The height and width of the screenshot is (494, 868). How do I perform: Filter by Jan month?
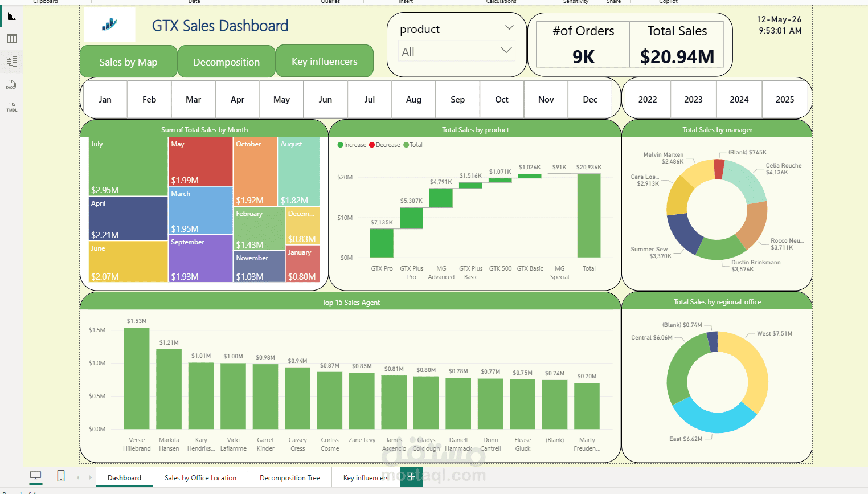click(105, 99)
